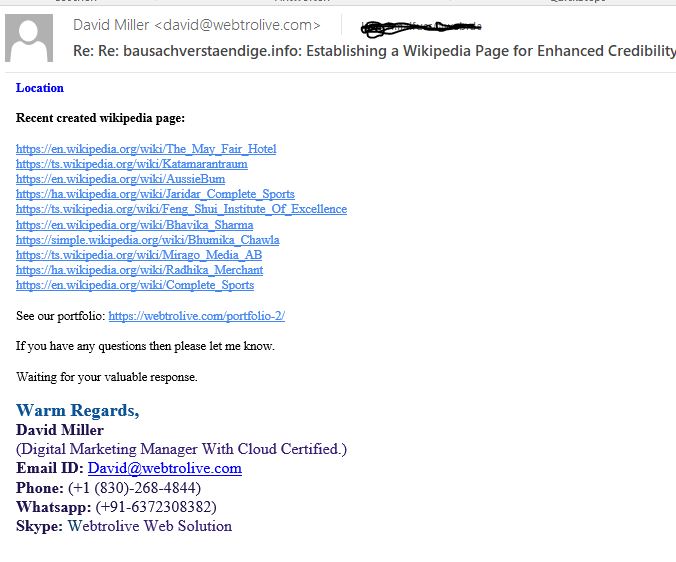Open the Bhavika_Sharma Wikipedia link
Screen dimensions: 676x562
tap(135, 225)
